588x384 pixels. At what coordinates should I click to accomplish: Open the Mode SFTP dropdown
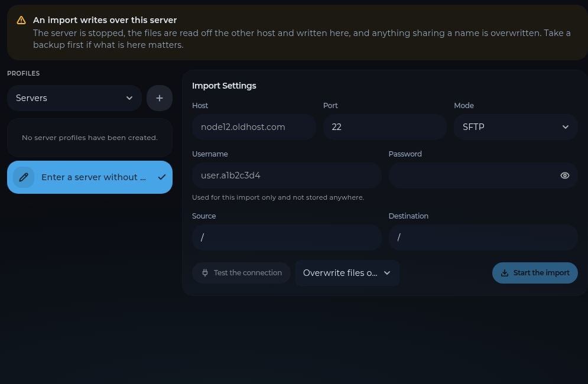[516, 127]
